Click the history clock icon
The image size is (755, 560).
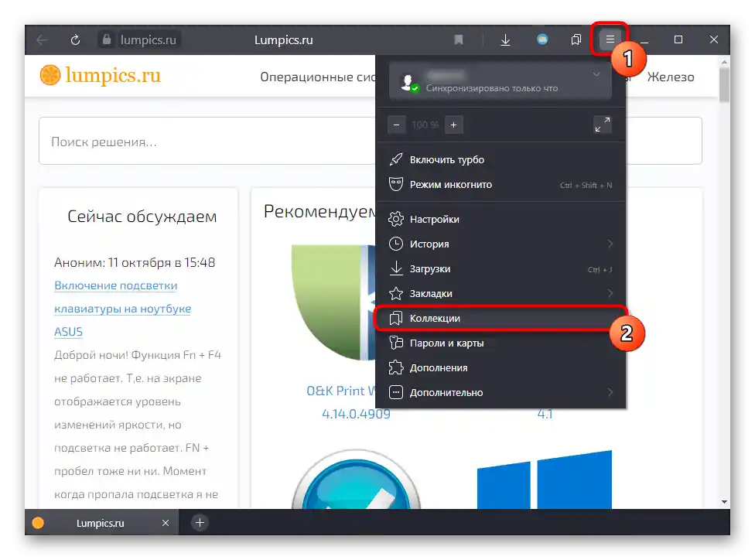(396, 244)
